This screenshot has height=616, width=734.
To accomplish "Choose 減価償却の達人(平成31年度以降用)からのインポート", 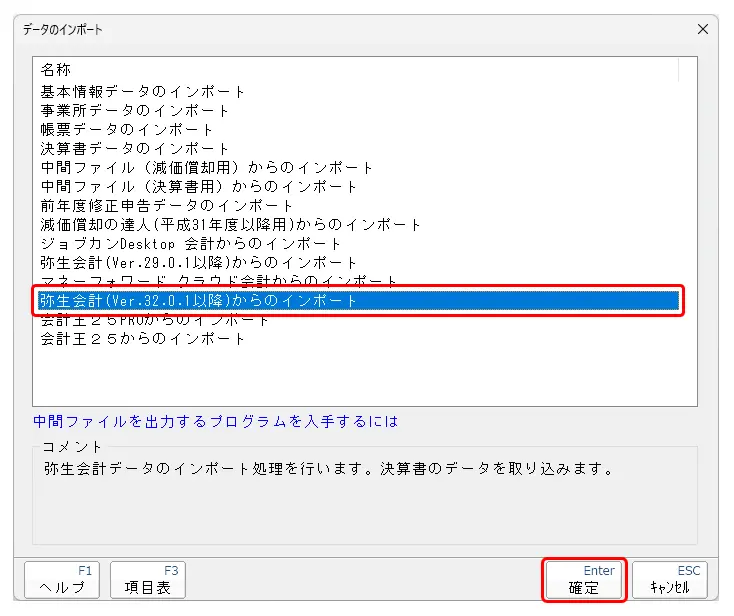I will point(231,224).
